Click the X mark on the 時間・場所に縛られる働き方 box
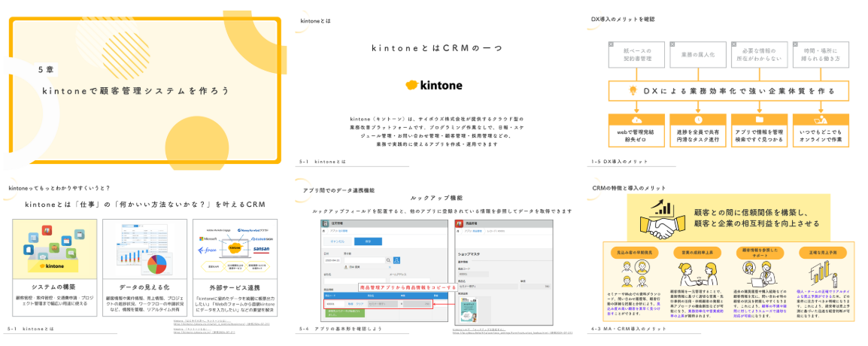This screenshot has height=346, width=868. pos(795,43)
